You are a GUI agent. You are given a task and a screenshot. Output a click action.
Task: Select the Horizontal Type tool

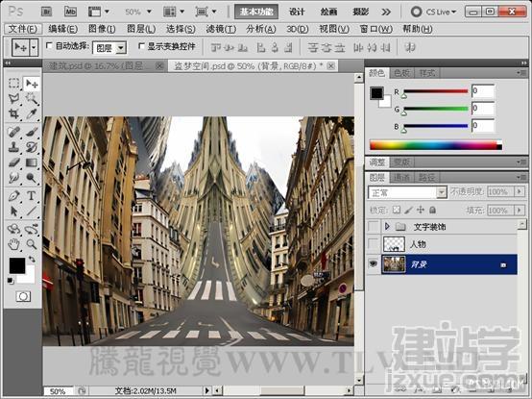coord(31,195)
